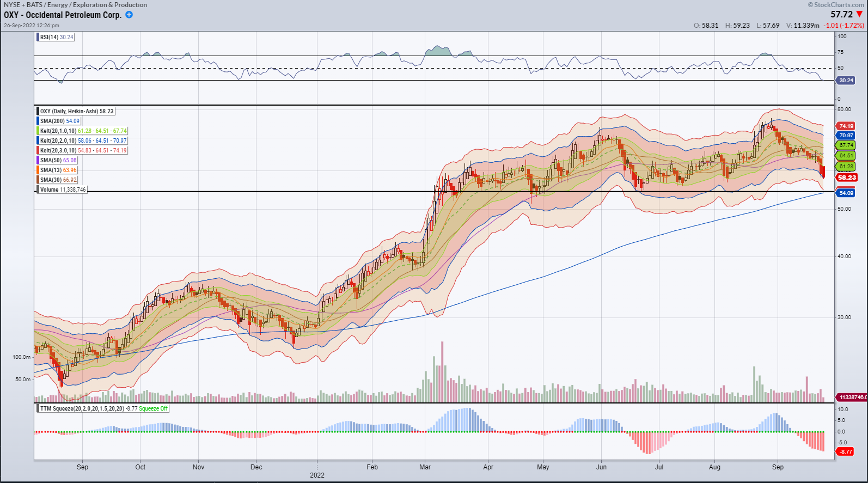Select the Kelt(20,3.0,10) legend entry
This screenshot has height=483, width=868.
[82, 150]
